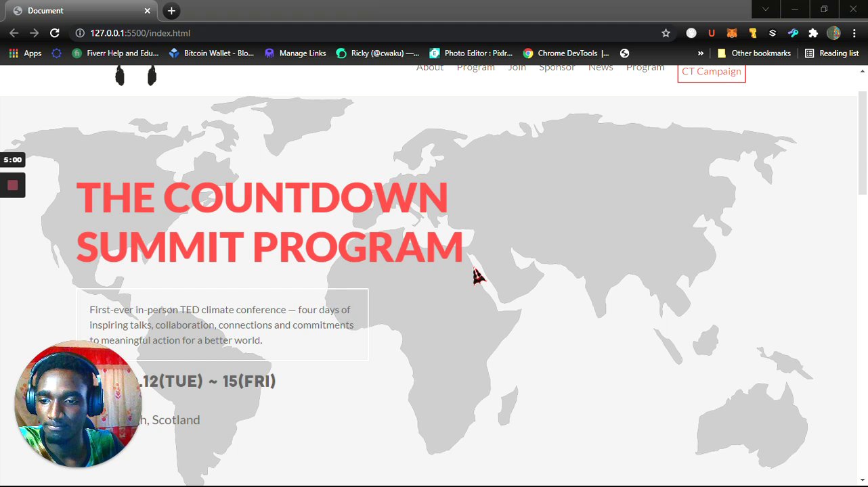Screen dimensions: 868x487
Task: Select the Document browser tab
Action: pos(81,11)
